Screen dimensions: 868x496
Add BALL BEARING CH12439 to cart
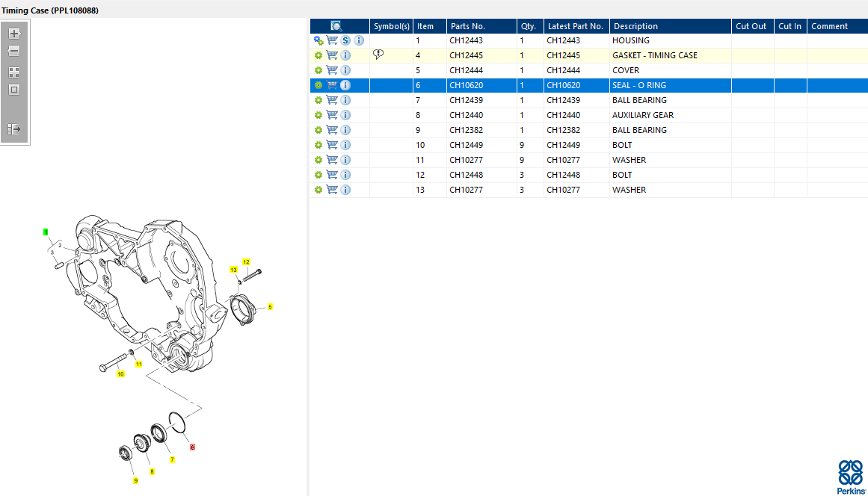332,99
